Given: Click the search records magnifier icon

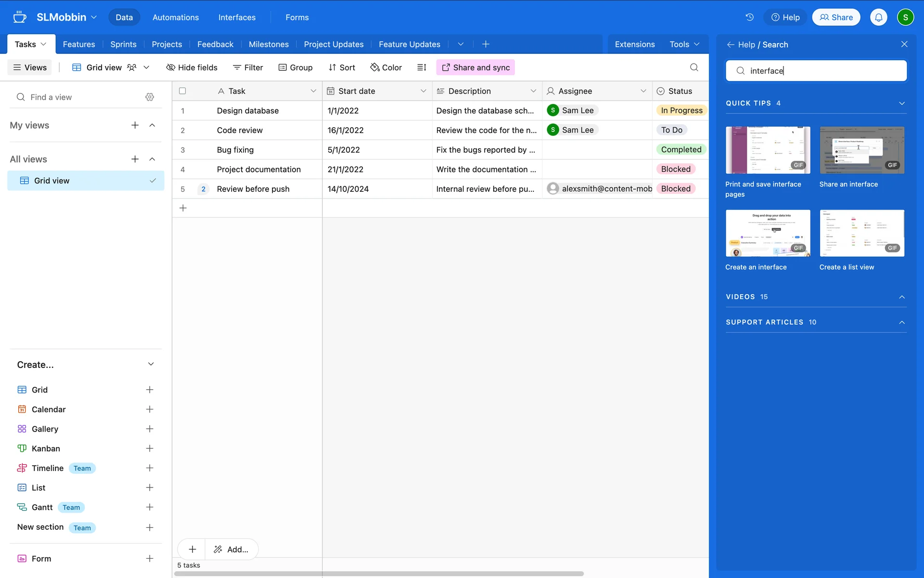Looking at the screenshot, I should 694,67.
